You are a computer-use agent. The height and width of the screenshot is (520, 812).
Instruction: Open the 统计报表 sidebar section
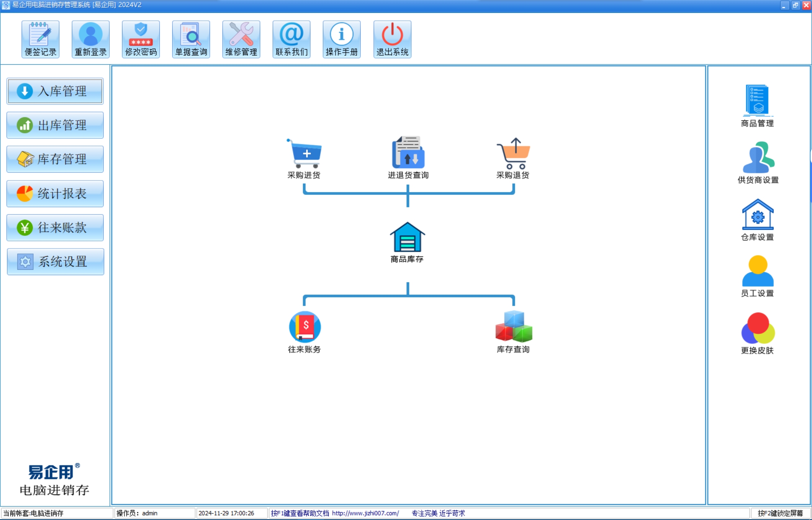(55, 194)
